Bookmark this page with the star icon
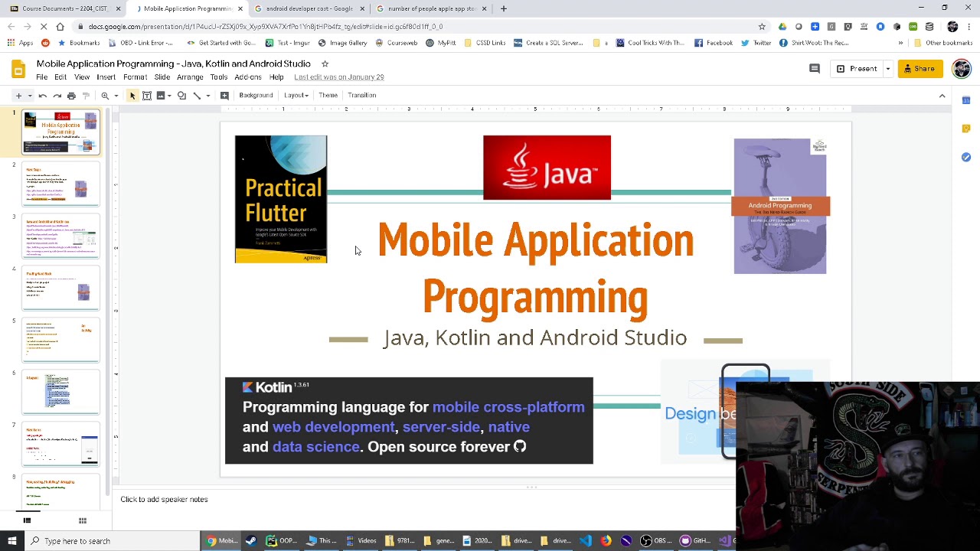980x551 pixels. 762,26
